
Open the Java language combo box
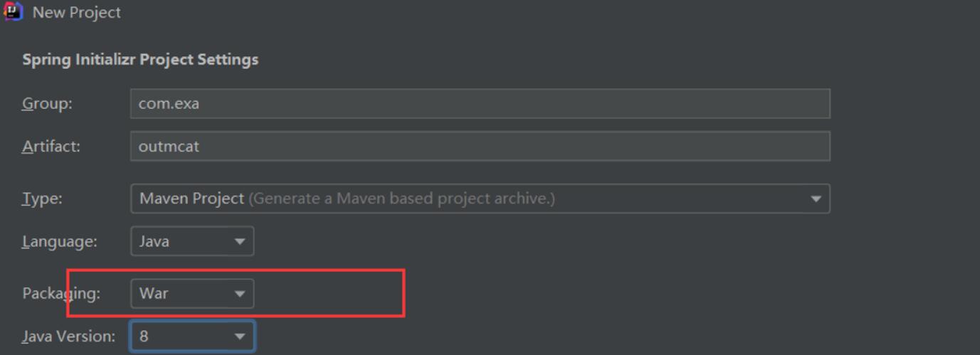(192, 242)
